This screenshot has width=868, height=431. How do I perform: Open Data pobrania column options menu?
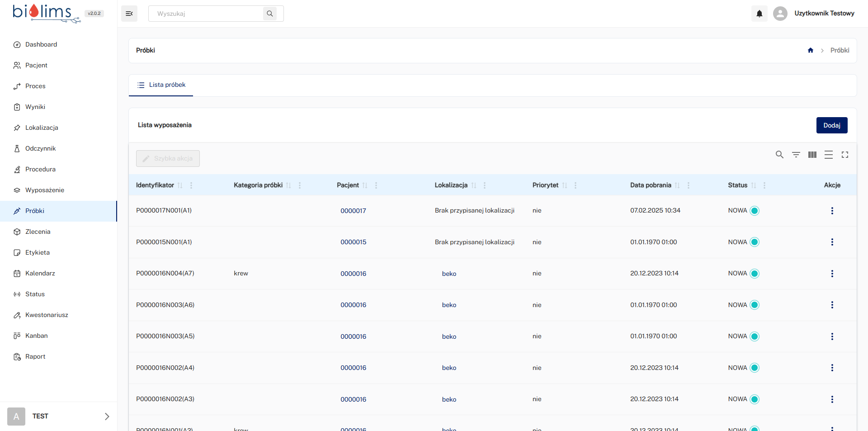689,185
